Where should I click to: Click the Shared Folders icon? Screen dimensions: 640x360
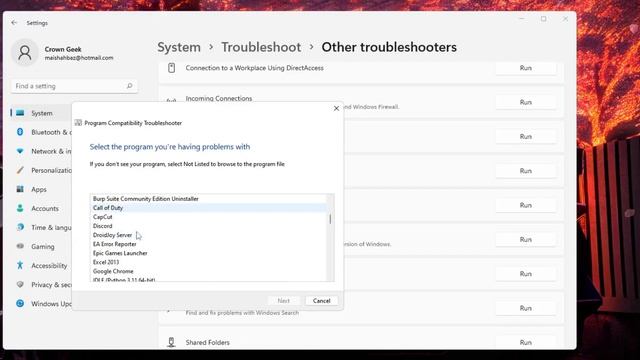171,342
